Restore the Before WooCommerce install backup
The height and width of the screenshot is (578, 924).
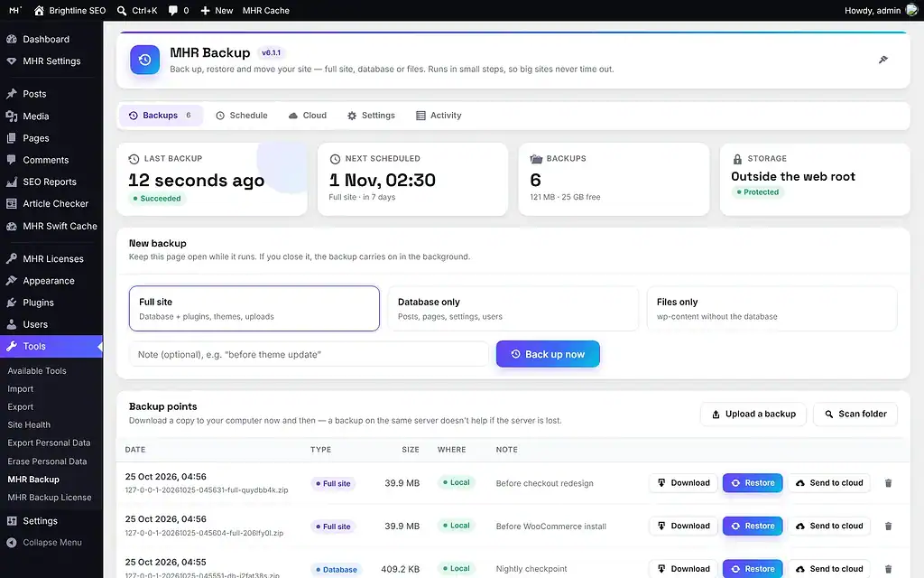tap(753, 527)
